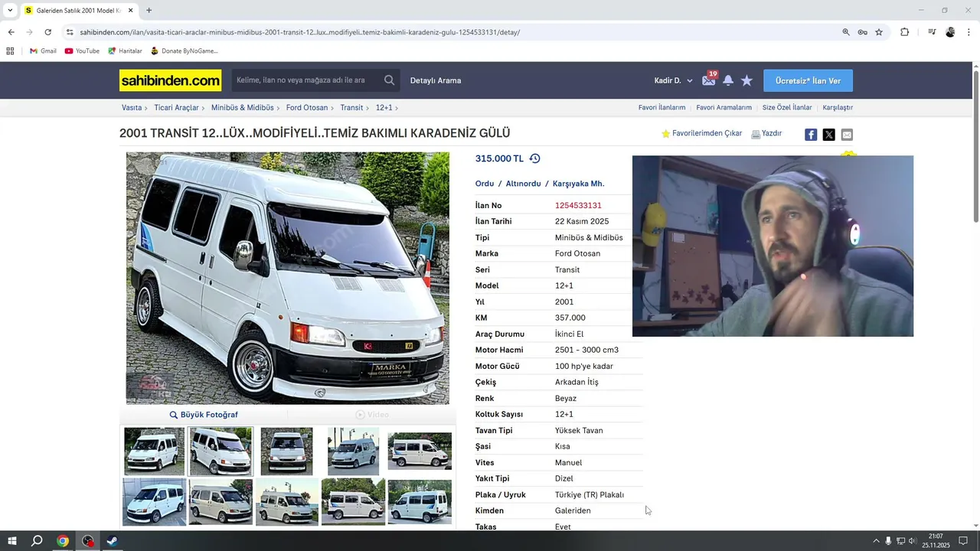Click Ordu location link

click(x=485, y=184)
